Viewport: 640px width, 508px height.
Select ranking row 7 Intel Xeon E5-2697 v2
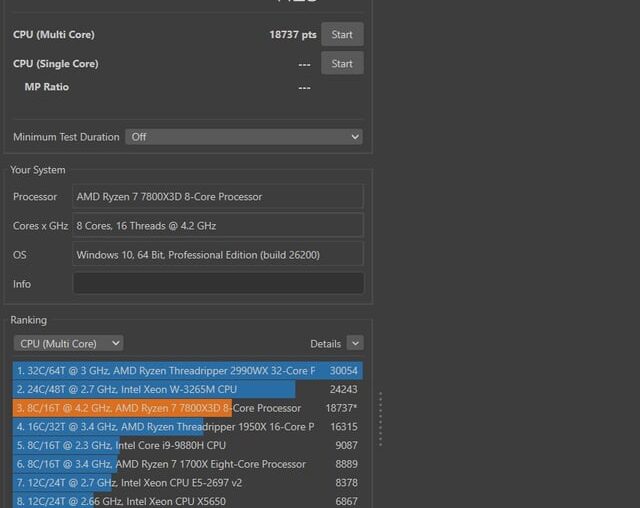[x=187, y=483]
